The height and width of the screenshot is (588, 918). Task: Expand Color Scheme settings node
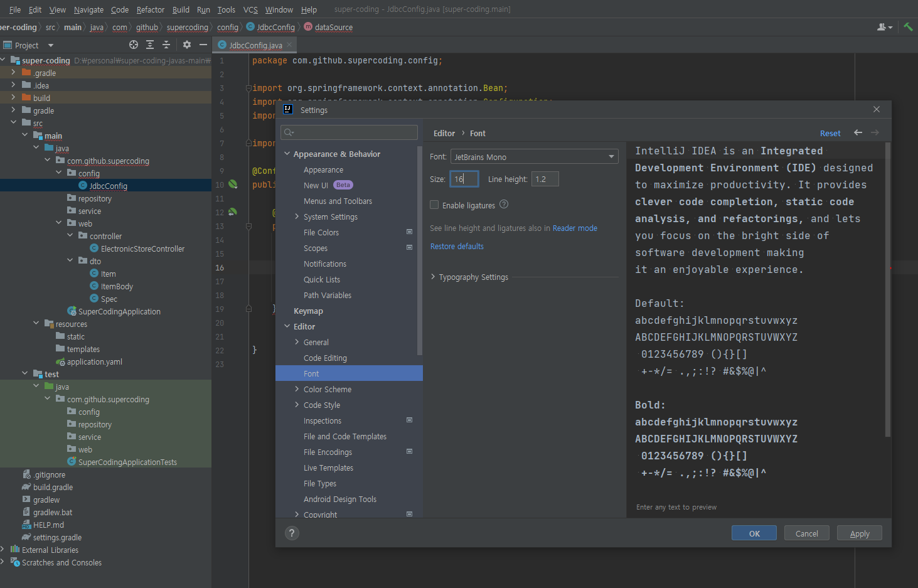297,389
